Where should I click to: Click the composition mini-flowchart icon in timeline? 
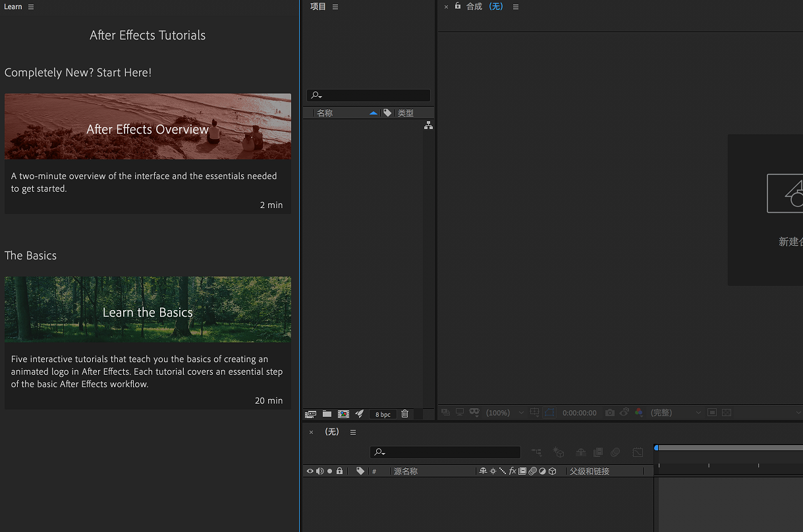coord(537,452)
